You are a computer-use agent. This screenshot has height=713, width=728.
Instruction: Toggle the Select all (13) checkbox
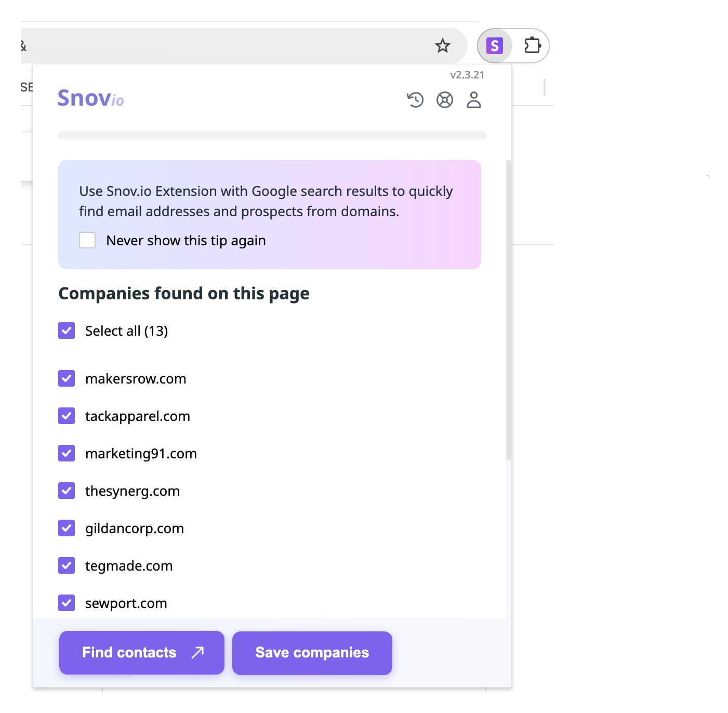[67, 331]
